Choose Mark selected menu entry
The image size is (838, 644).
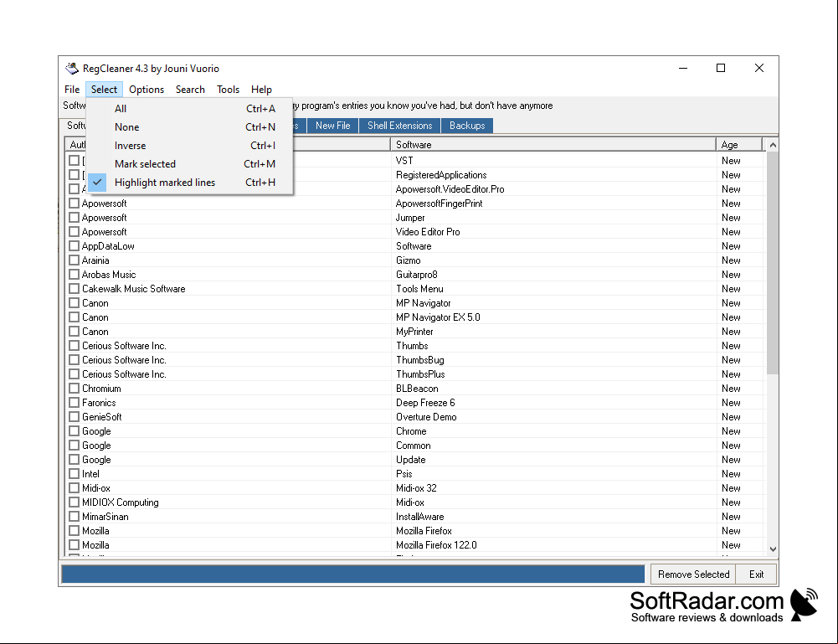point(189,164)
